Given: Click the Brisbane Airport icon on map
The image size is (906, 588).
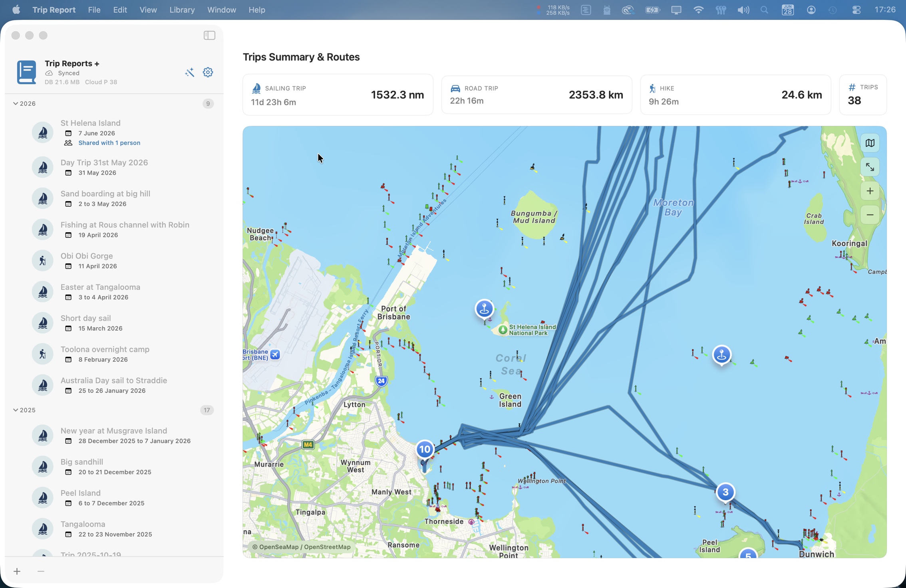Looking at the screenshot, I should 275,354.
